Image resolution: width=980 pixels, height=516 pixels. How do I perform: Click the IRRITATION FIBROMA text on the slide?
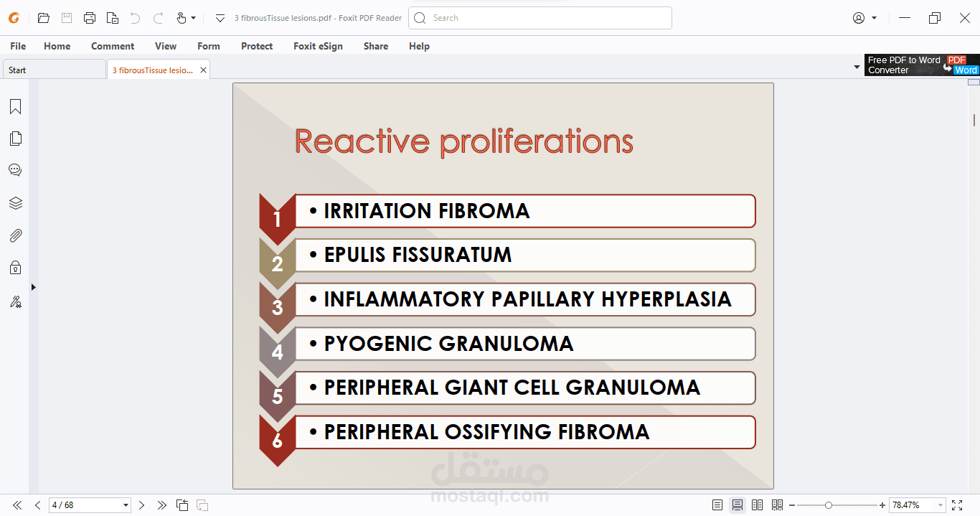pyautogui.click(x=427, y=211)
